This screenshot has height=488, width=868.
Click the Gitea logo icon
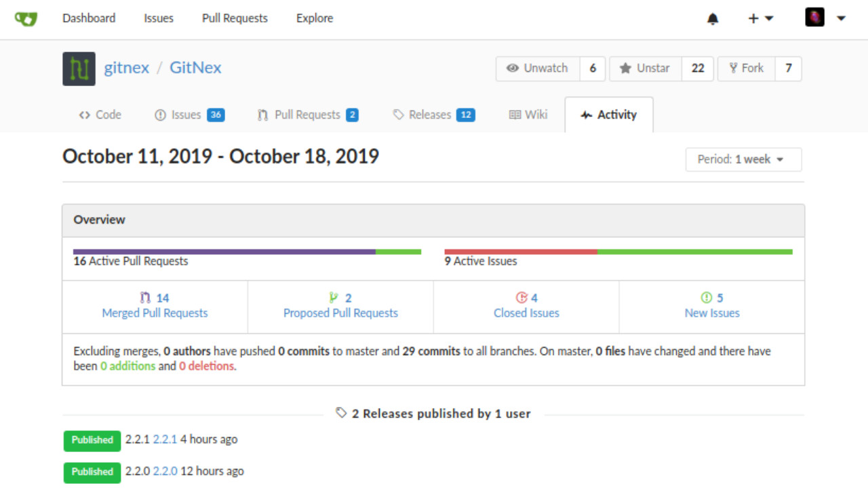[x=26, y=18]
